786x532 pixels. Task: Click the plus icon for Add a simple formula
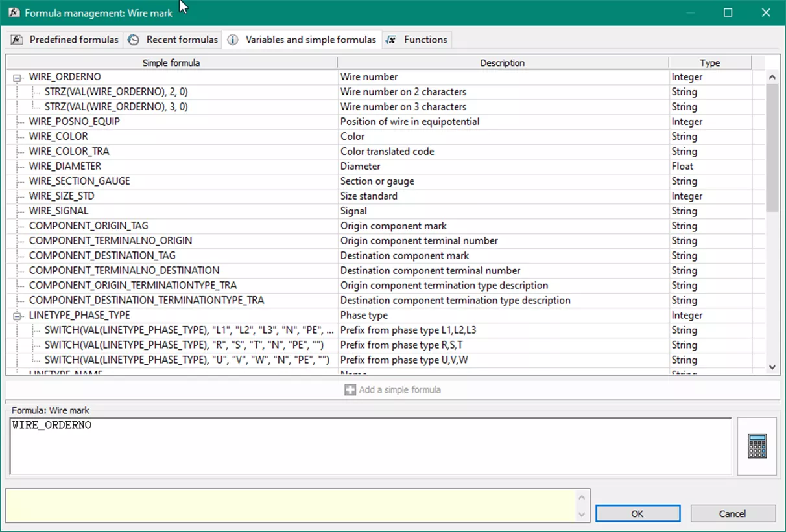coord(350,390)
